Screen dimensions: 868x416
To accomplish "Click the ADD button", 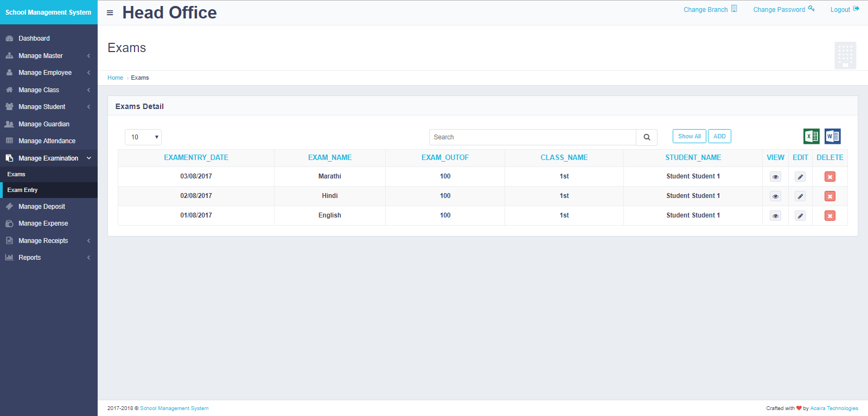I will tap(719, 136).
